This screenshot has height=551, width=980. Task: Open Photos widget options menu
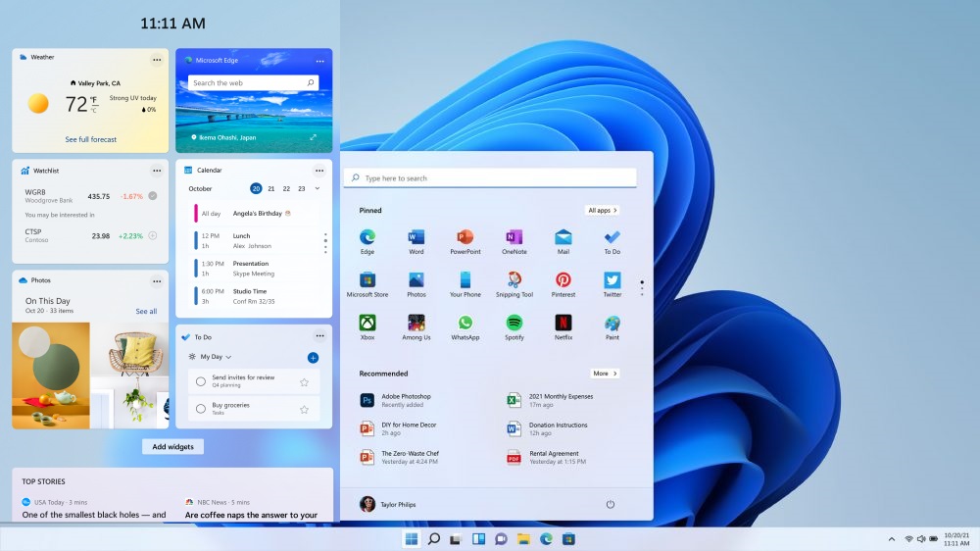(x=157, y=280)
